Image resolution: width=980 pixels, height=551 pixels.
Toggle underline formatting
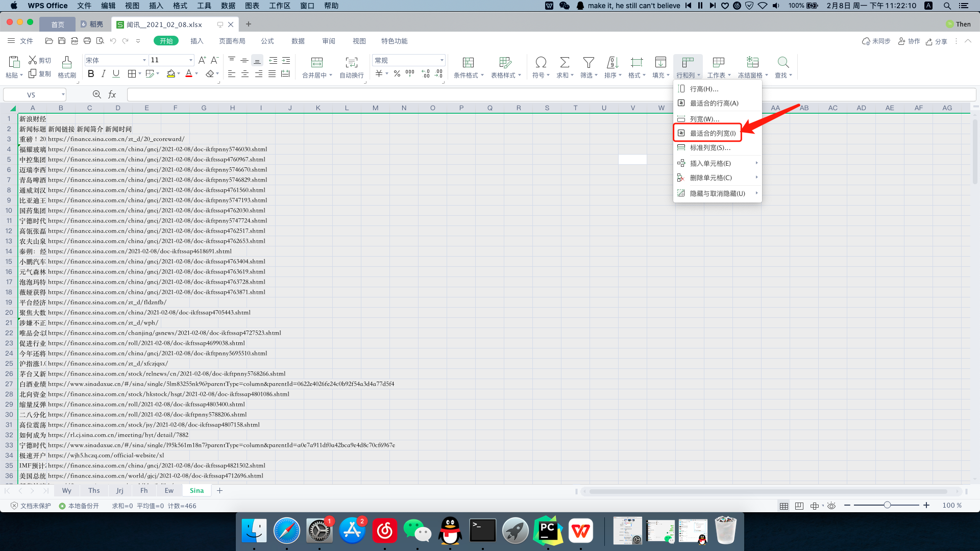116,73
